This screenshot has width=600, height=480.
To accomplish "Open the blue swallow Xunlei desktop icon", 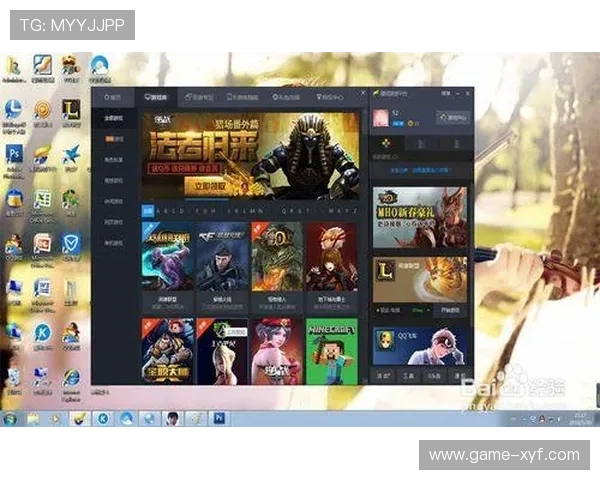I will point(72,154).
